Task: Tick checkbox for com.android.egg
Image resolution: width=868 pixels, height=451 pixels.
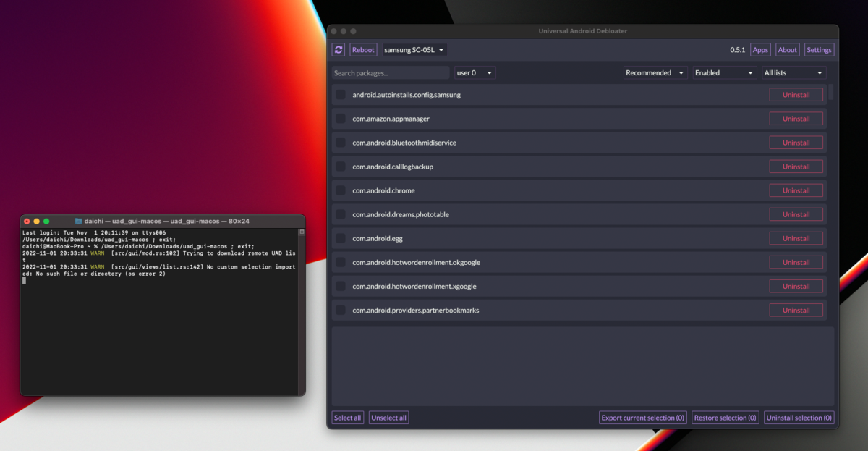Action: click(x=340, y=238)
